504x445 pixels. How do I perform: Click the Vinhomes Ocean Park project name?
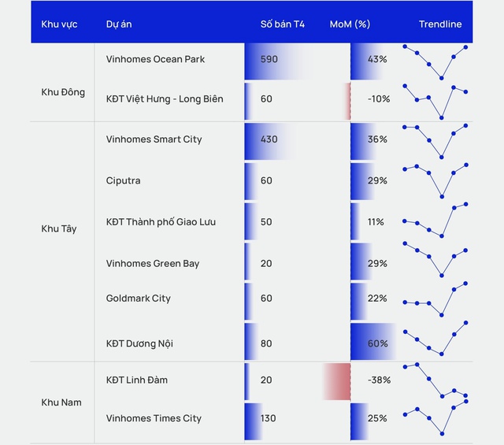[155, 59]
